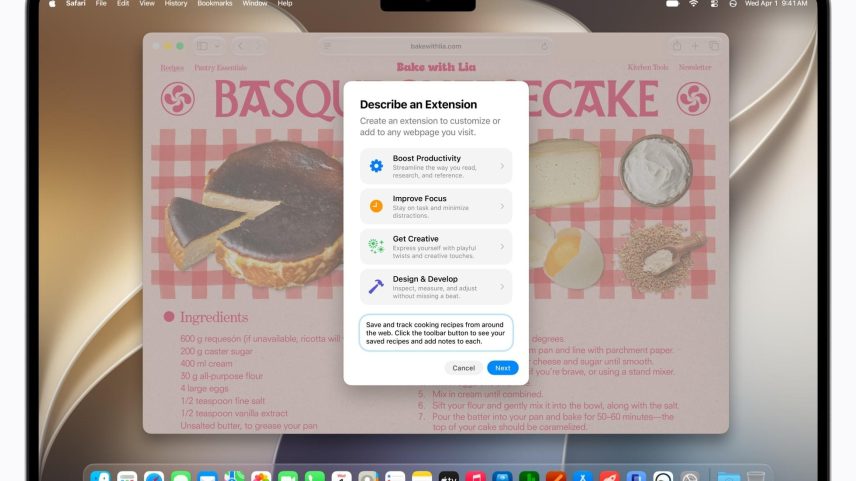Open Notes from the Dock
856x481 pixels.
point(421,477)
